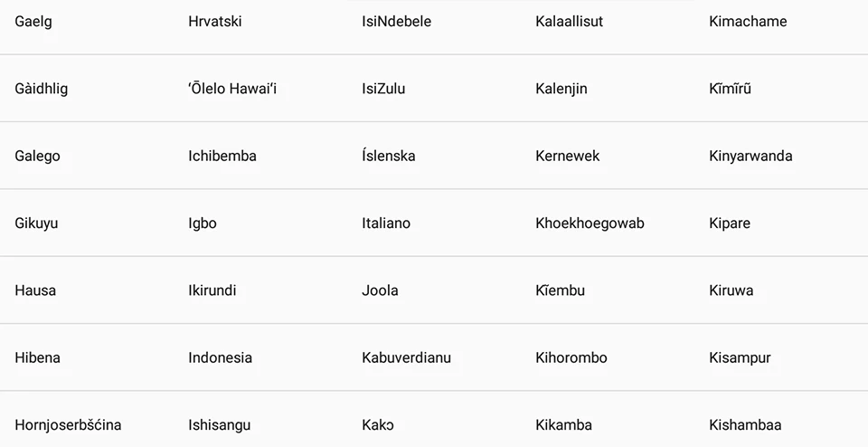The height and width of the screenshot is (447, 868).
Task: Select IsiZulu language option
Action: tap(383, 89)
